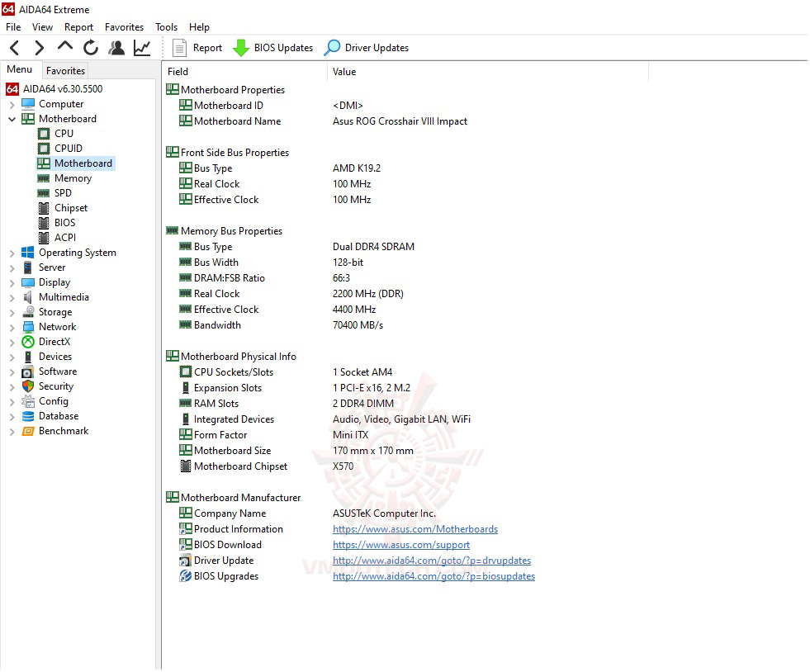Expand the Storage tree node
The image size is (810, 672).
pos(12,313)
